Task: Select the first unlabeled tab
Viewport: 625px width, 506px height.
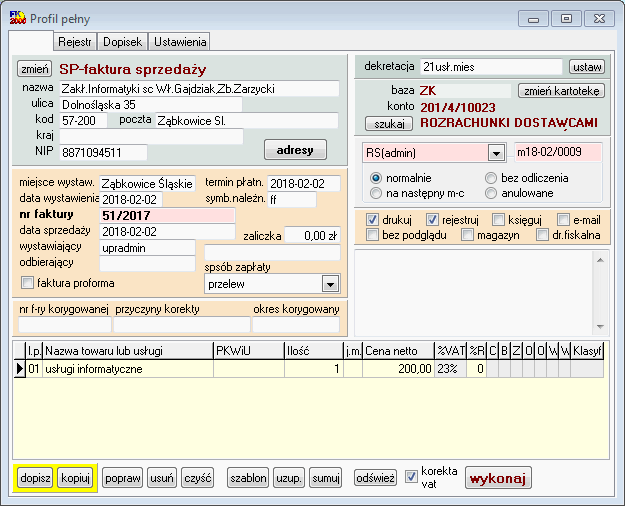Action: point(31,41)
